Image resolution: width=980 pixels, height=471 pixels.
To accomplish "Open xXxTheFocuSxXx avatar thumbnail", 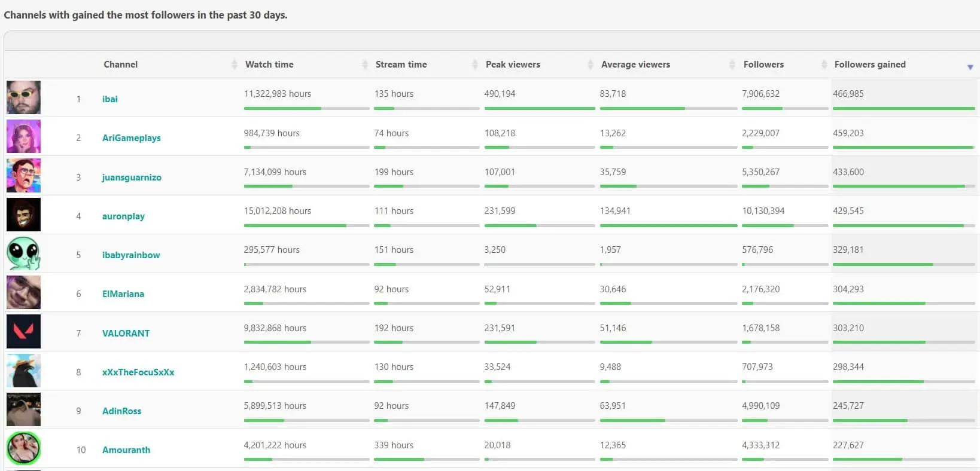I will 23,371.
